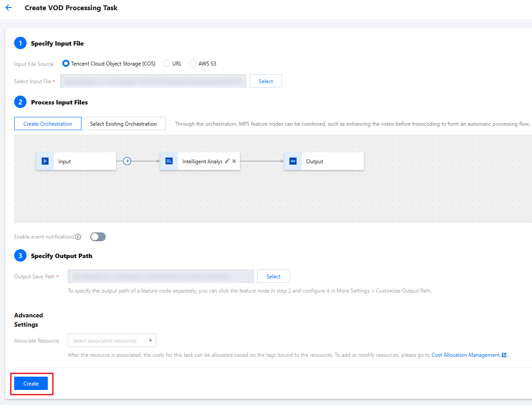Select the URL input source
This screenshot has height=405, width=532.
tap(167, 64)
